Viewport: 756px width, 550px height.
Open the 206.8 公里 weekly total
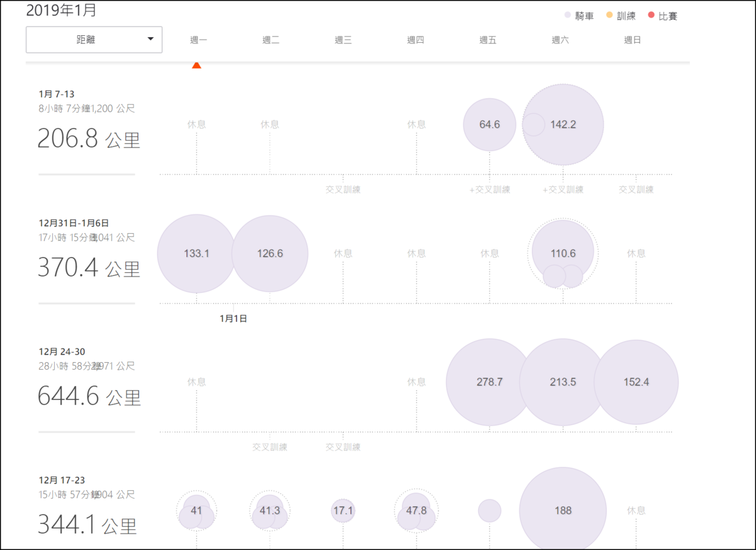(x=89, y=139)
